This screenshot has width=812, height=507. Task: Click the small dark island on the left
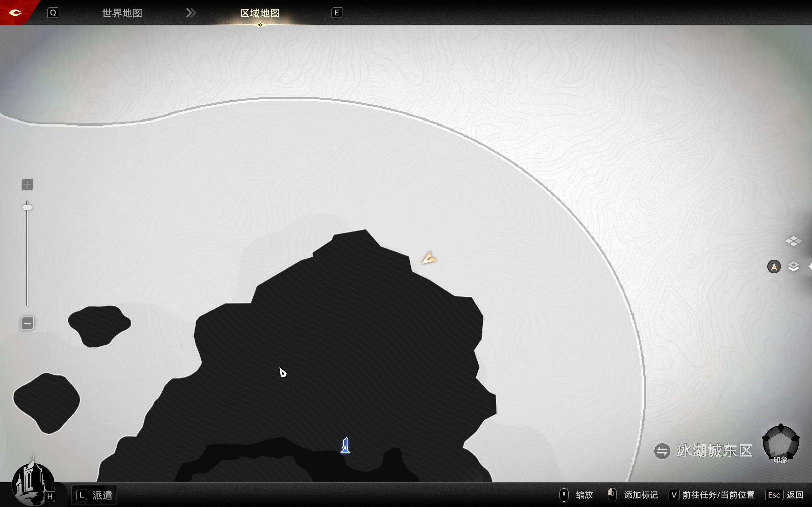(x=99, y=325)
